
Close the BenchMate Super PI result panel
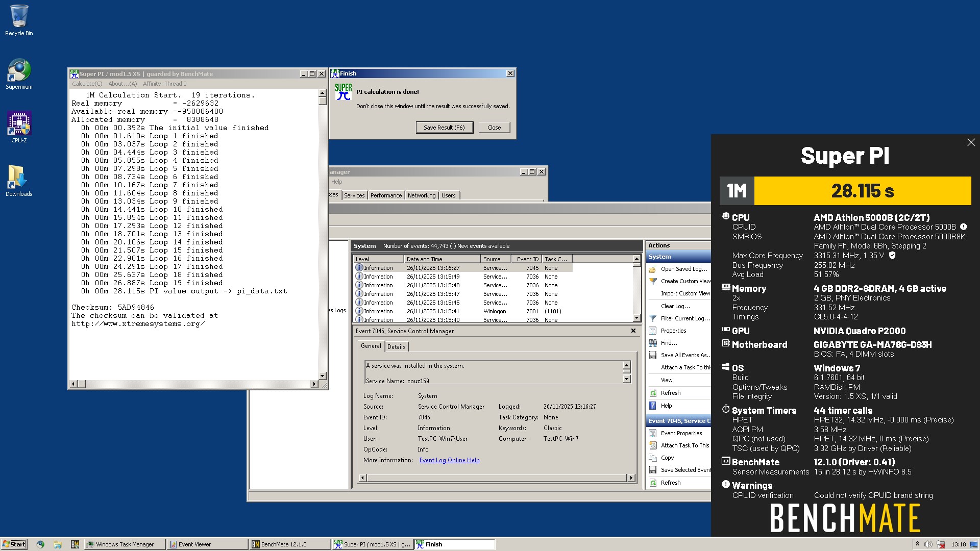click(x=971, y=143)
